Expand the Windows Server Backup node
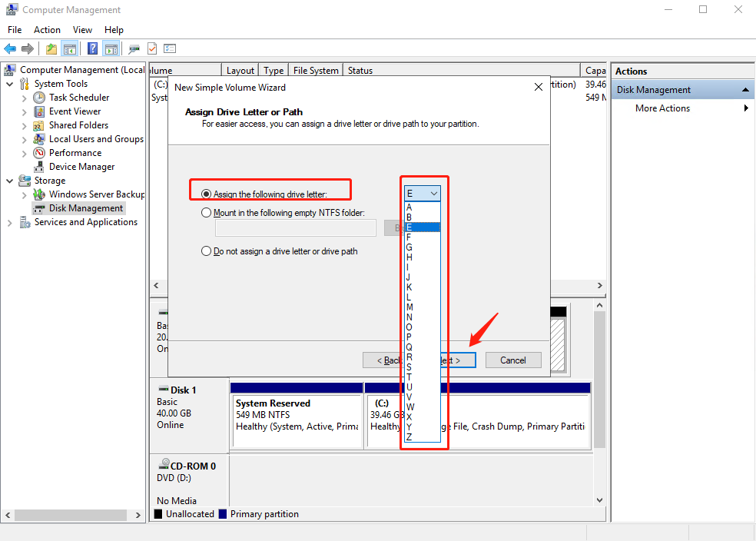Image resolution: width=756 pixels, height=541 pixels. pos(24,194)
